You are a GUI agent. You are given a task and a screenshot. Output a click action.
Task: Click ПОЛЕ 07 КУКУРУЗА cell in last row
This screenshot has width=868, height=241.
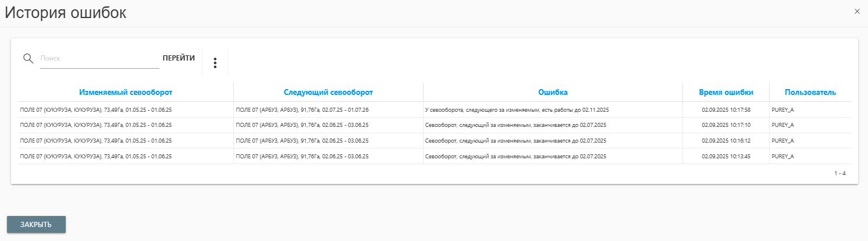[96, 157]
